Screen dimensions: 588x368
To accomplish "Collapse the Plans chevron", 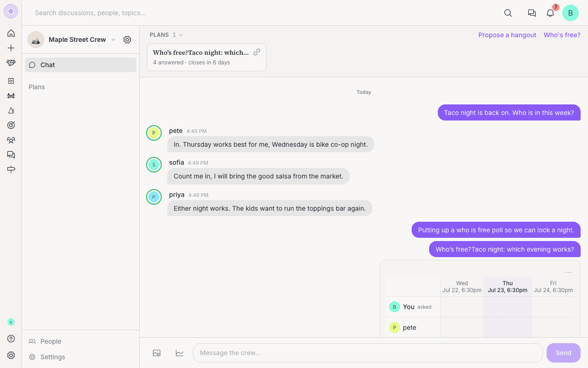I will [x=181, y=35].
